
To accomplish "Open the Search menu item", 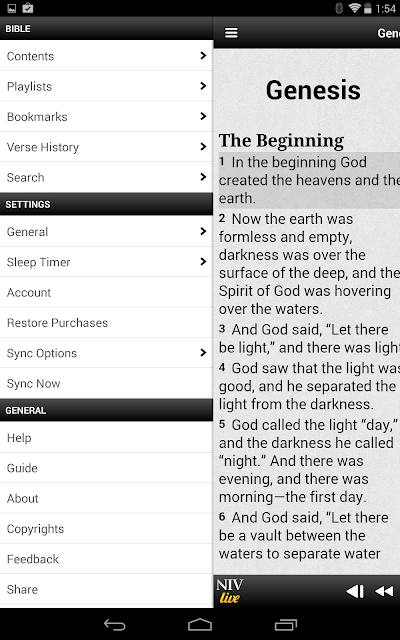I will [106, 177].
